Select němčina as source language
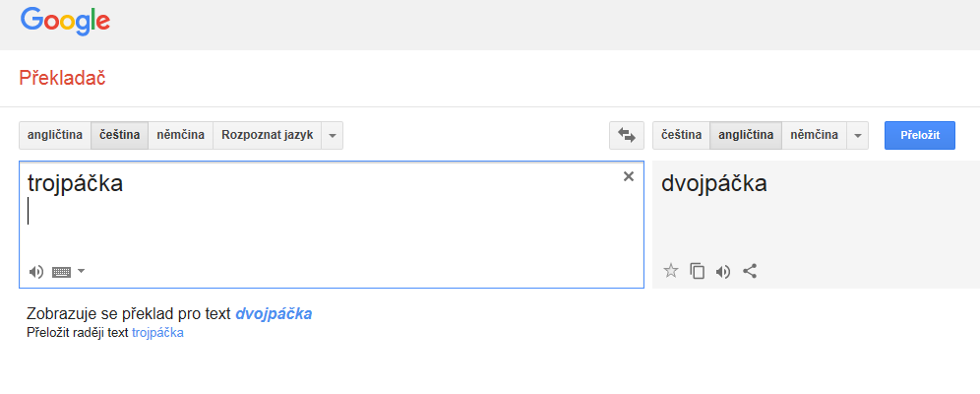The width and height of the screenshot is (980, 394). pyautogui.click(x=180, y=135)
